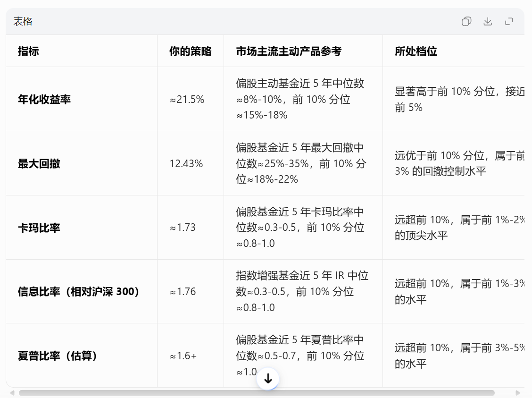Select the 你的策略 column header
Viewport: 532px width, 398px height.
click(191, 51)
